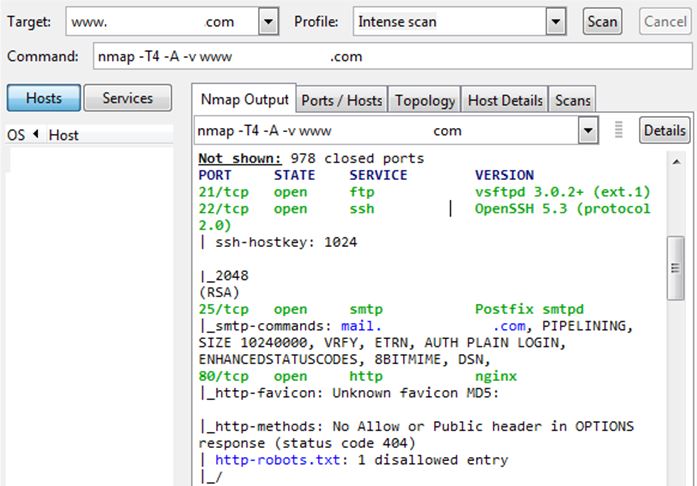Viewport: 697px width, 486px height.
Task: Open the Profile dropdown arrow
Action: click(556, 21)
